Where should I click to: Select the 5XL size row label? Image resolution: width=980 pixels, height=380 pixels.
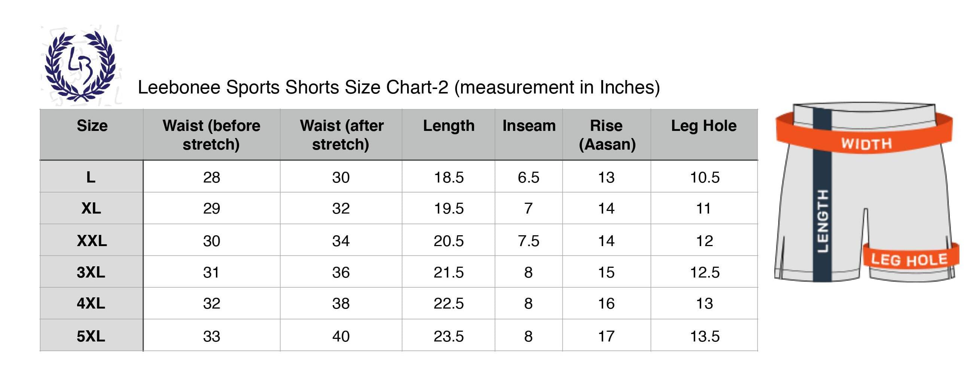click(x=92, y=336)
